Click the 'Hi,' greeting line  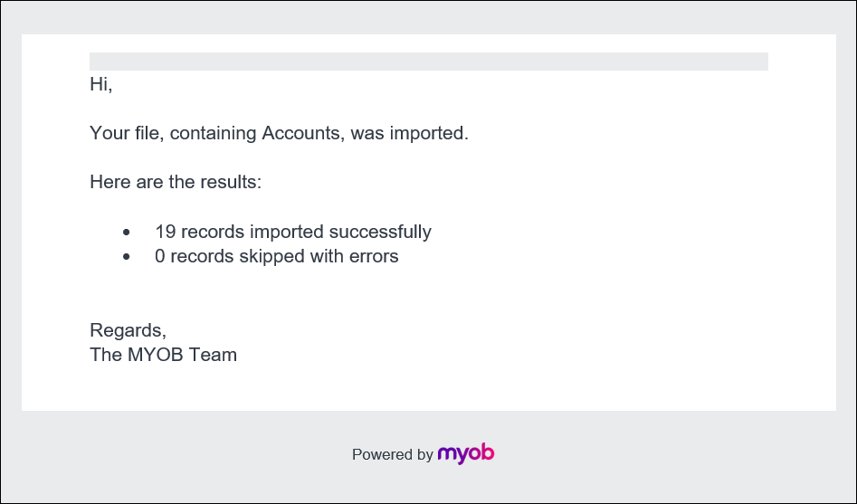click(x=101, y=85)
